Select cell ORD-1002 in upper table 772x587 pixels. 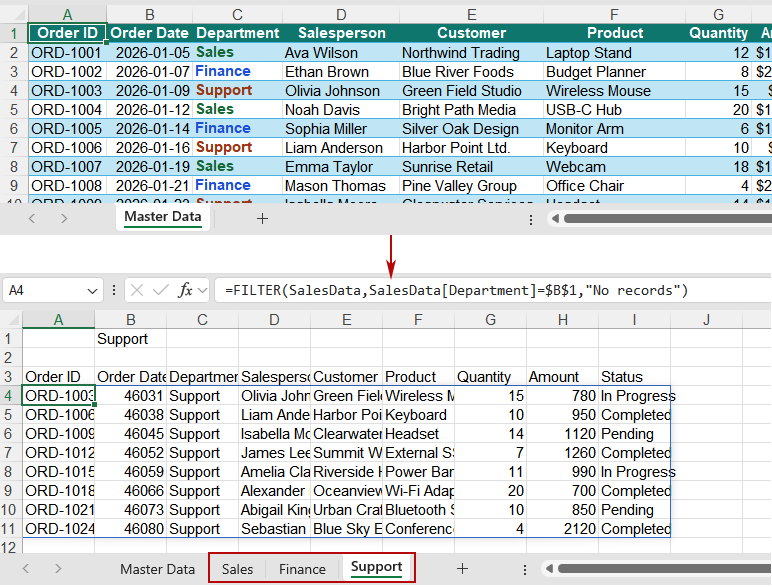[67, 72]
